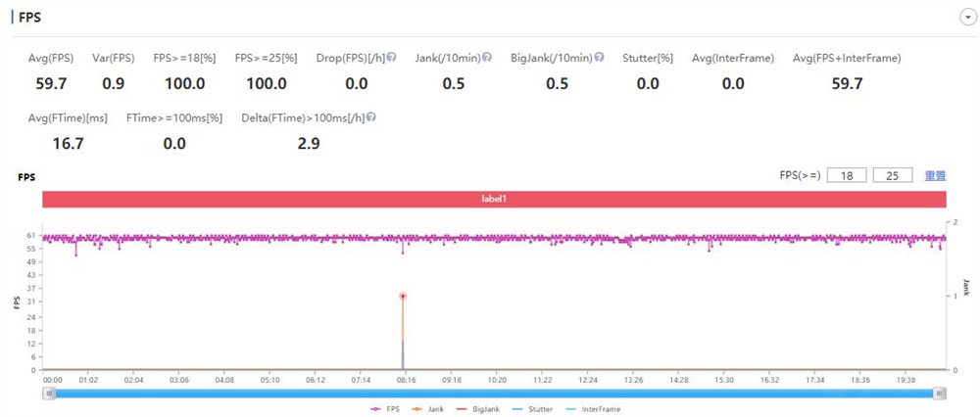Toggle the BigJank series in the legend
The height and width of the screenshot is (417, 980).
[479, 409]
